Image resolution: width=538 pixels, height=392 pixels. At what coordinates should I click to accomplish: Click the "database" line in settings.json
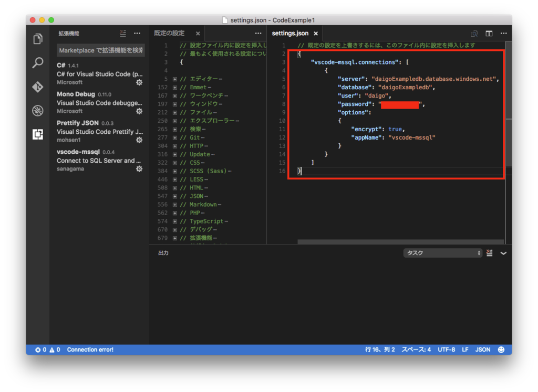(386, 88)
